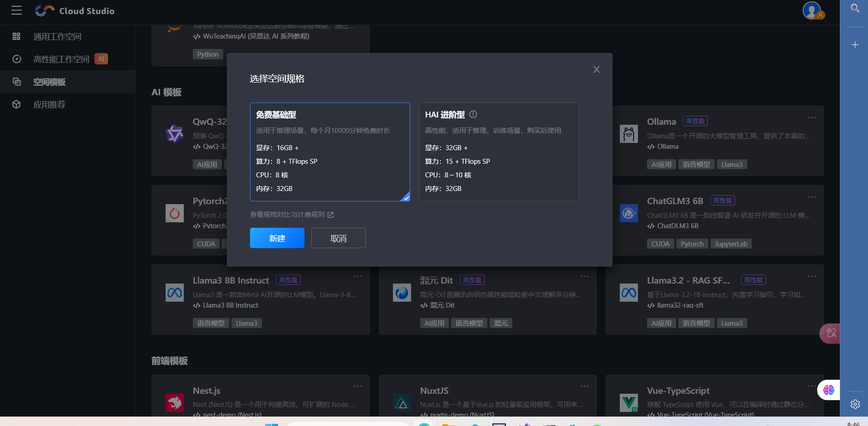The image size is (868, 426).
Task: Click the 空间模板 copy icon
Action: pos(16,82)
